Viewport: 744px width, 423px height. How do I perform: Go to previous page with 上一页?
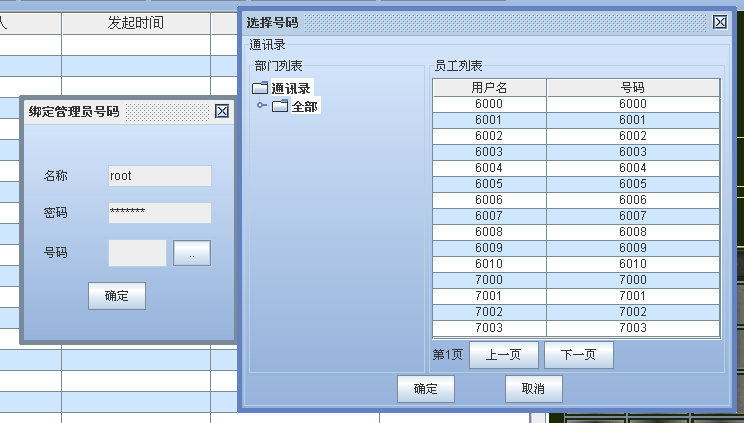point(504,355)
